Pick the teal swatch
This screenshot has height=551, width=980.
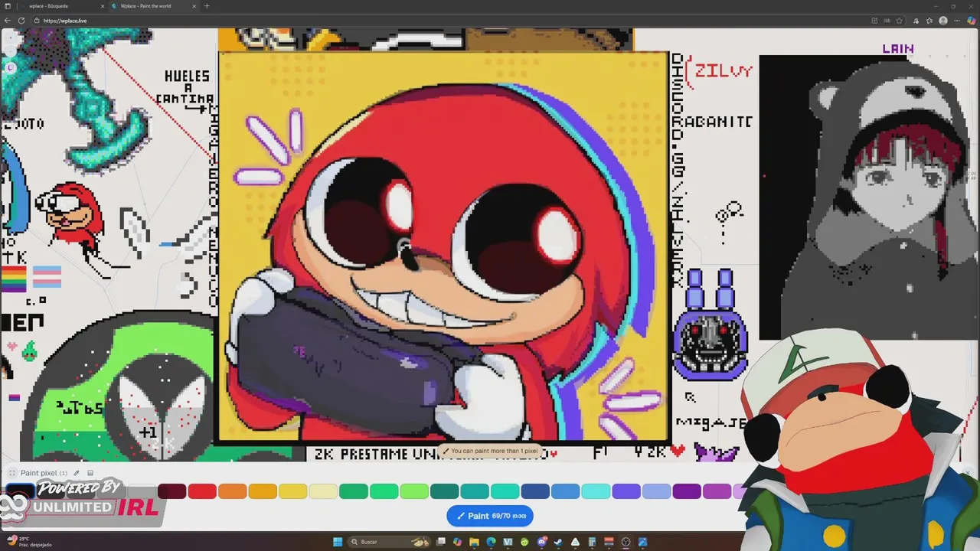(x=475, y=491)
